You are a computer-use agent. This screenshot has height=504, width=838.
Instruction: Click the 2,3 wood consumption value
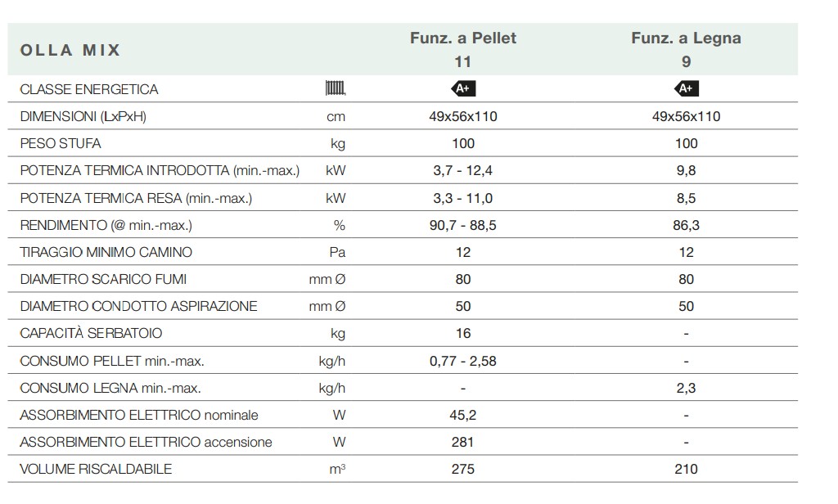686,388
